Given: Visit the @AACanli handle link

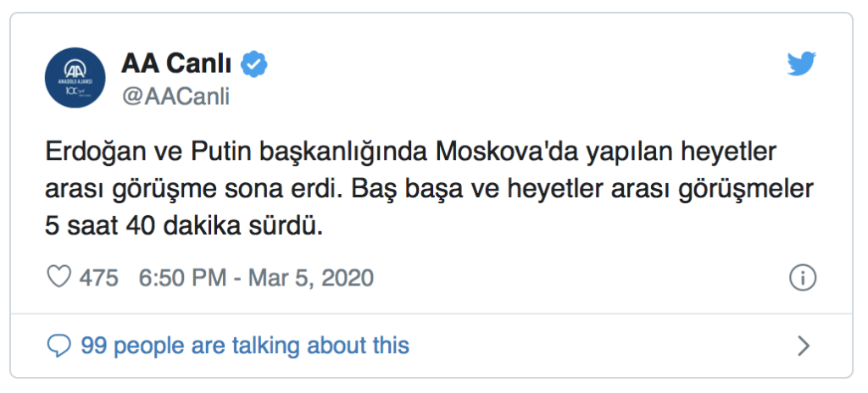Looking at the screenshot, I should point(175,97).
